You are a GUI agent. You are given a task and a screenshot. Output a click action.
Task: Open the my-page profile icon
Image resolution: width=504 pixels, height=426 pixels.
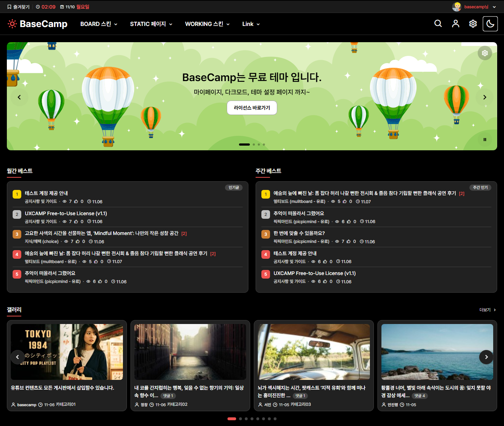[x=455, y=23]
